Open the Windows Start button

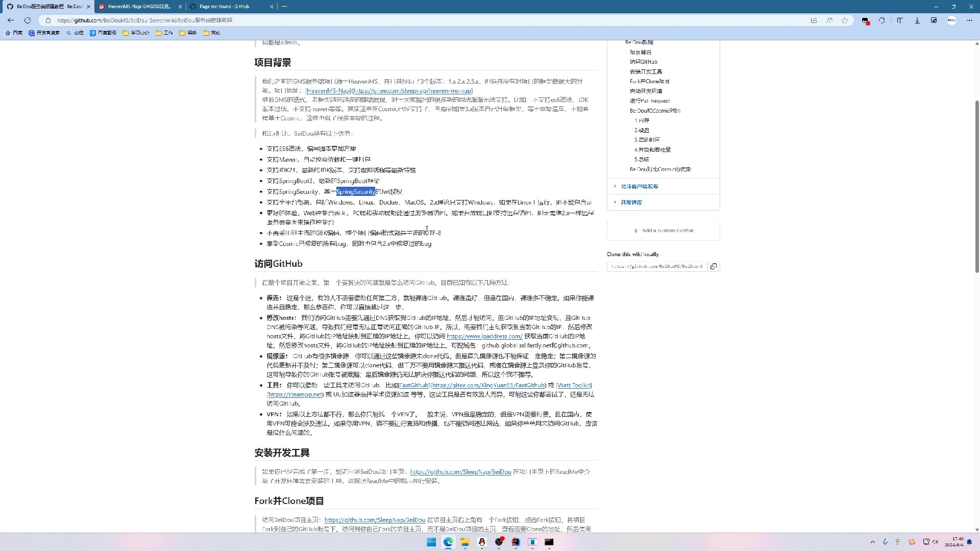431,542
